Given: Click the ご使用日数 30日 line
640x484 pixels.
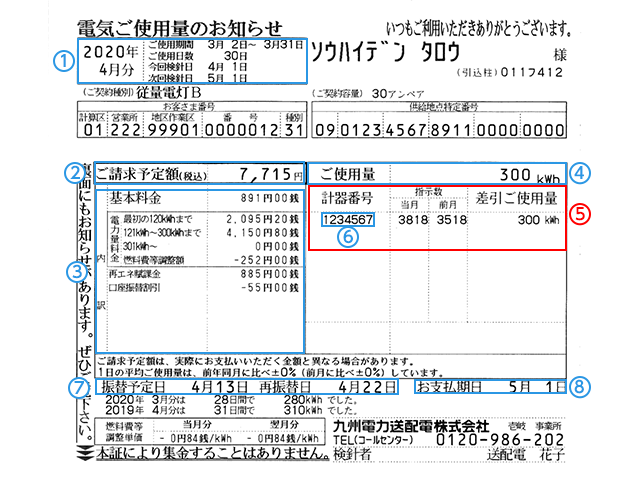Looking at the screenshot, I should tap(198, 56).
